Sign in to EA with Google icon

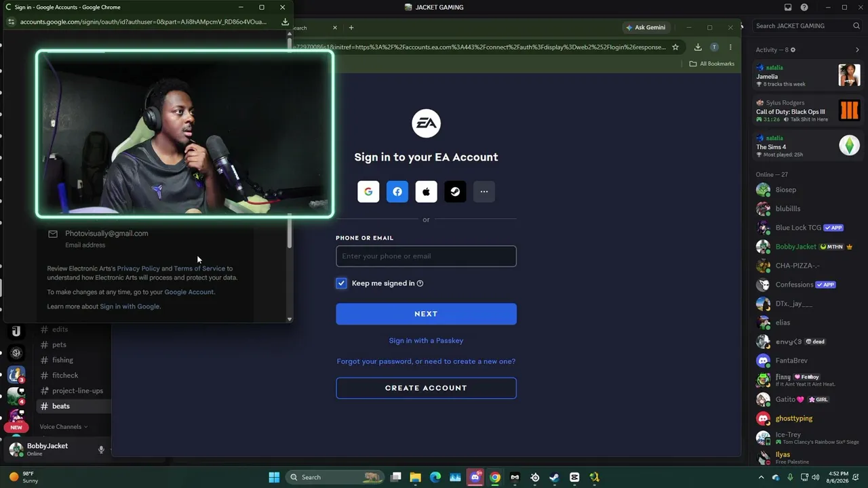368,192
